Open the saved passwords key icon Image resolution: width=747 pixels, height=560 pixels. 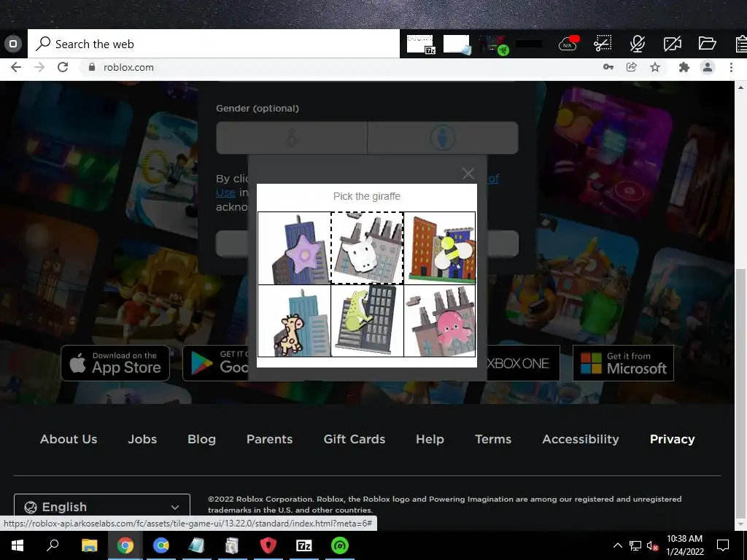[608, 67]
